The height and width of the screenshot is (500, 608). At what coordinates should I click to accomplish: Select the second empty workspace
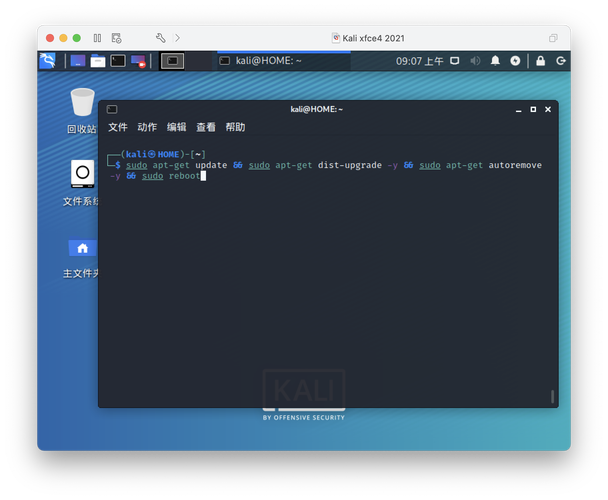[198, 61]
